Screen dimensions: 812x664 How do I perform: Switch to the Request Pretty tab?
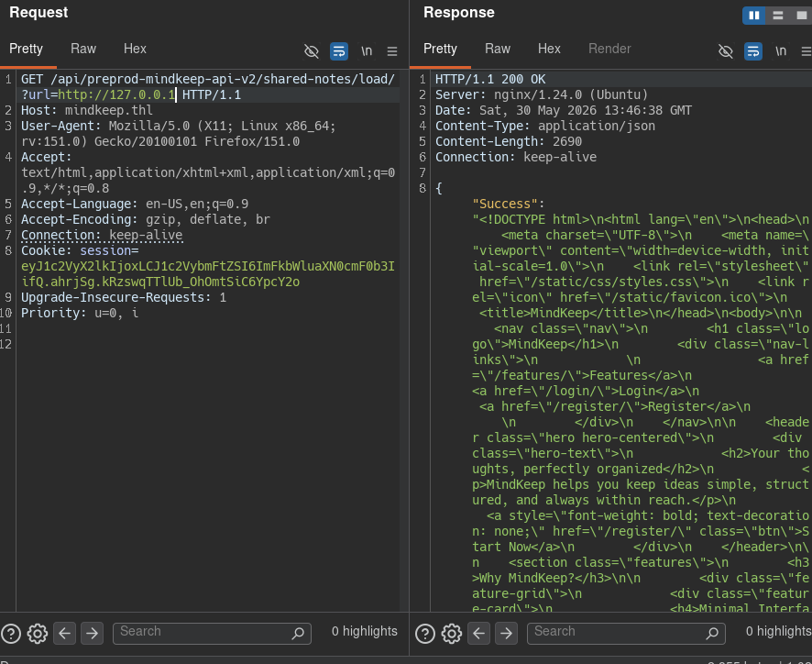tap(26, 49)
